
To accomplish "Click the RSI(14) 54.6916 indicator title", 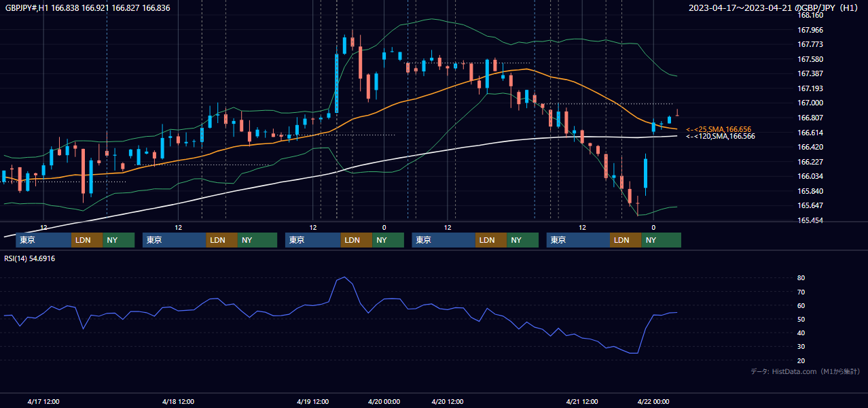I will click(30, 258).
